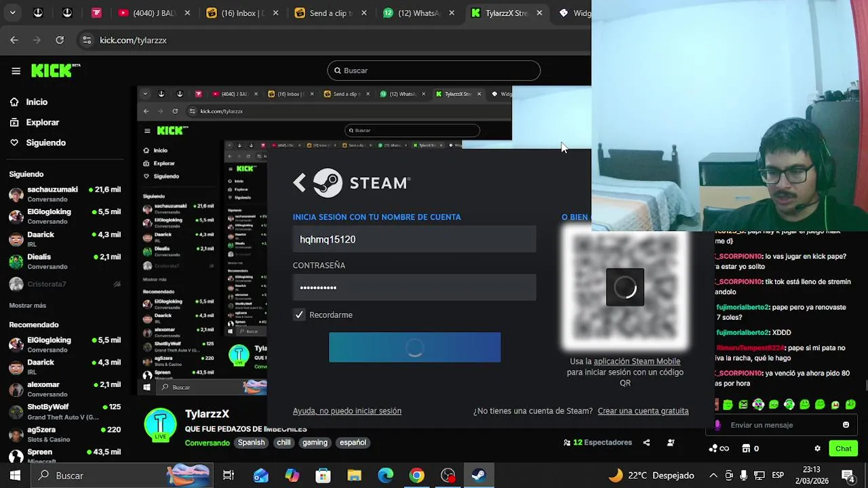The image size is (868, 488).
Task: Click the gaming tag
Action: [x=315, y=443]
